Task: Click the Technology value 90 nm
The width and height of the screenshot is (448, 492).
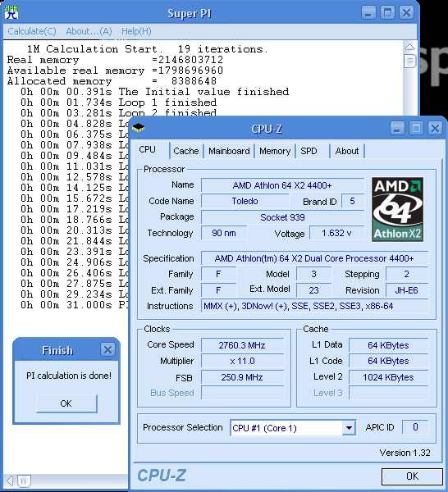Action: (x=224, y=233)
